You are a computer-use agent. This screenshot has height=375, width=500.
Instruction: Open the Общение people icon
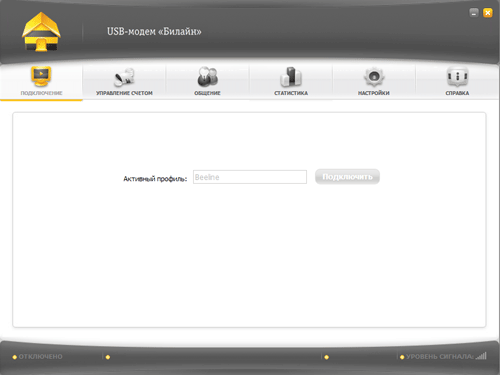207,77
